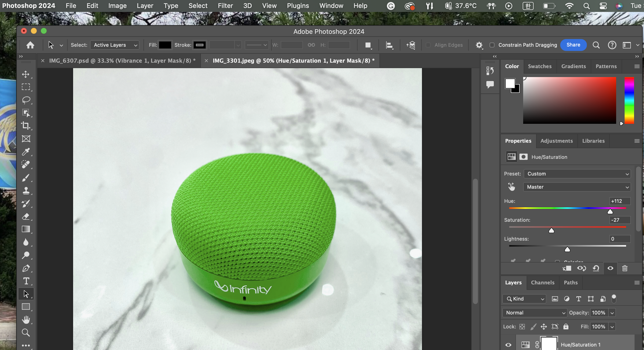This screenshot has height=350, width=644.
Task: Pick the Pen tool
Action: pos(26,268)
